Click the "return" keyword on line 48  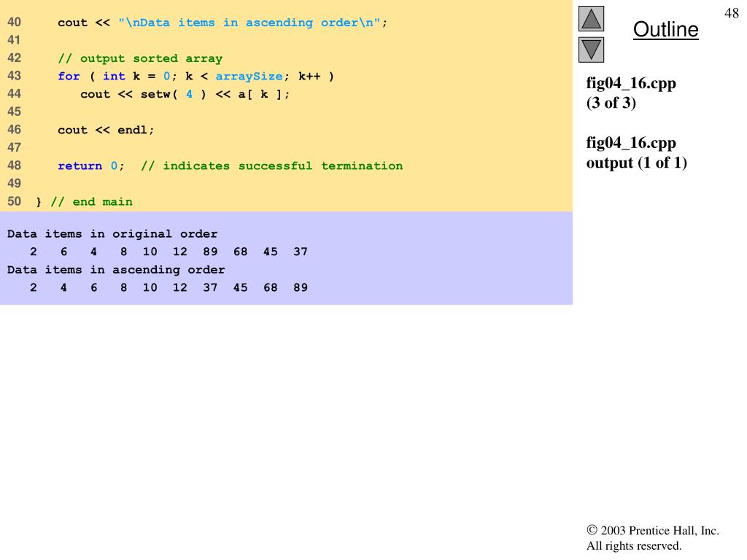[80, 166]
